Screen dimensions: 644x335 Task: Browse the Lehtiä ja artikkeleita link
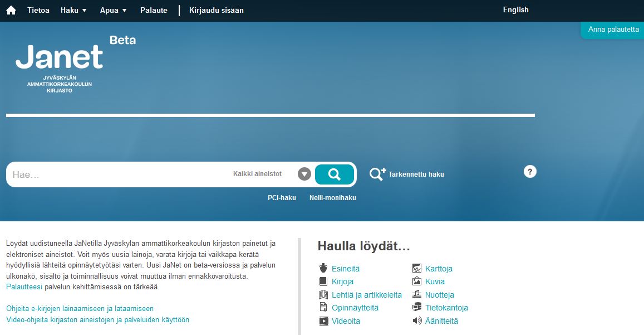point(367,295)
